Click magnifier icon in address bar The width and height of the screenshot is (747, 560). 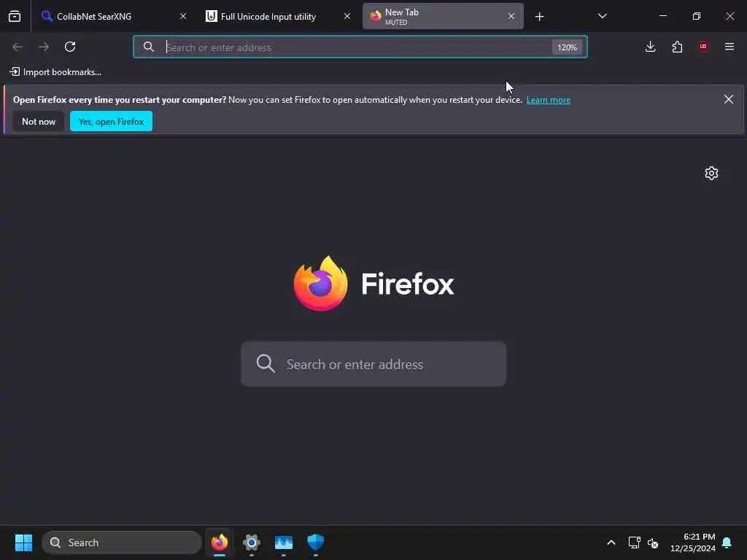[x=149, y=47]
